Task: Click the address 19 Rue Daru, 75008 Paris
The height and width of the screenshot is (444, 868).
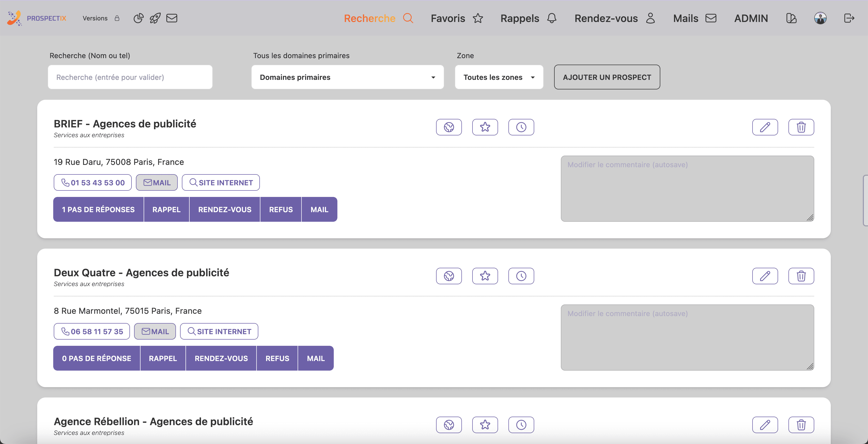Action: (x=119, y=162)
